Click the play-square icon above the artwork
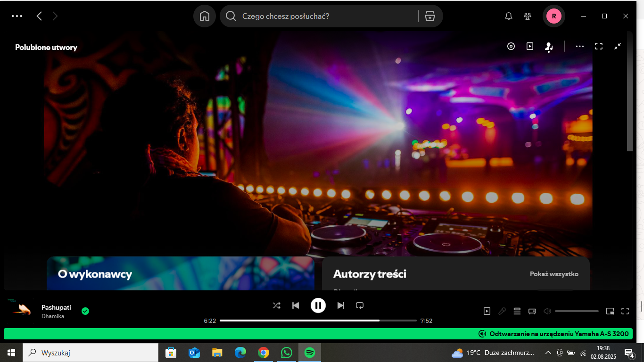This screenshot has width=644, height=362. click(530, 46)
